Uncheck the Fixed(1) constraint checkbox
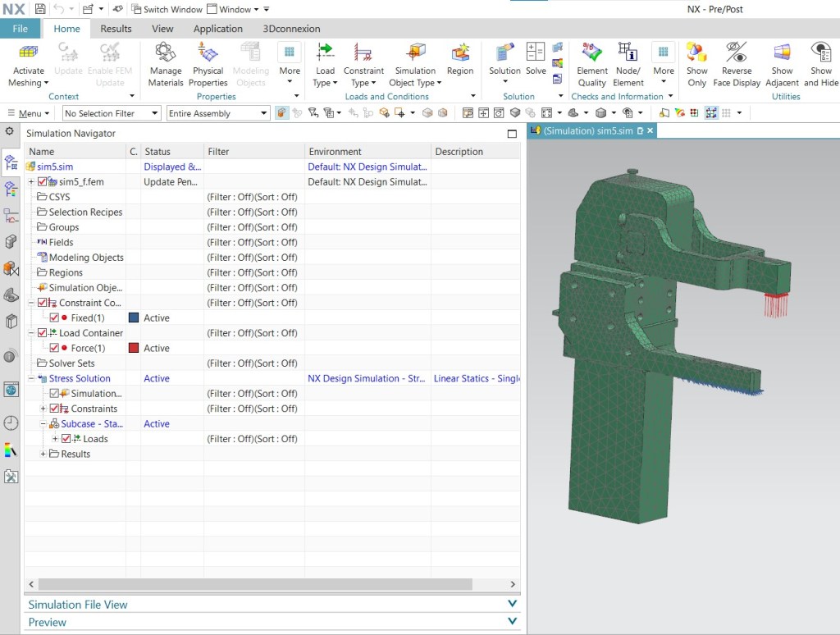This screenshot has height=635, width=840. click(x=55, y=317)
